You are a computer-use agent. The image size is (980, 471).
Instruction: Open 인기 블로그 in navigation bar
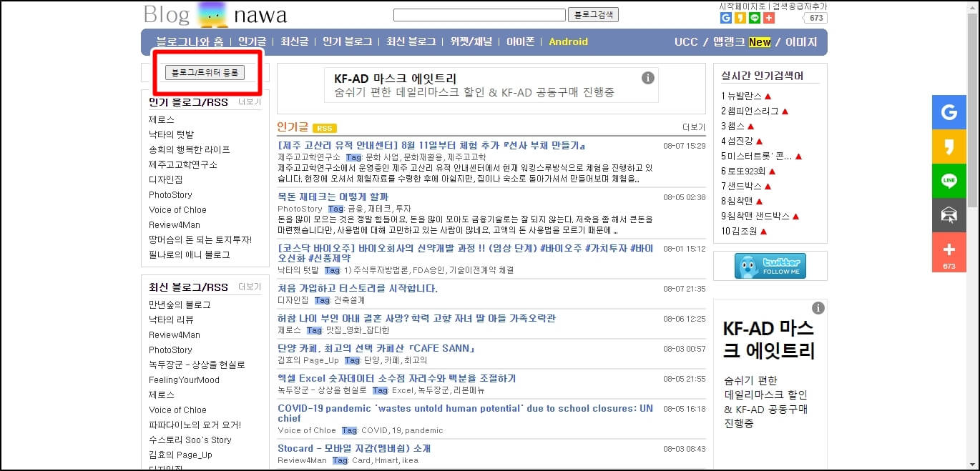[347, 41]
